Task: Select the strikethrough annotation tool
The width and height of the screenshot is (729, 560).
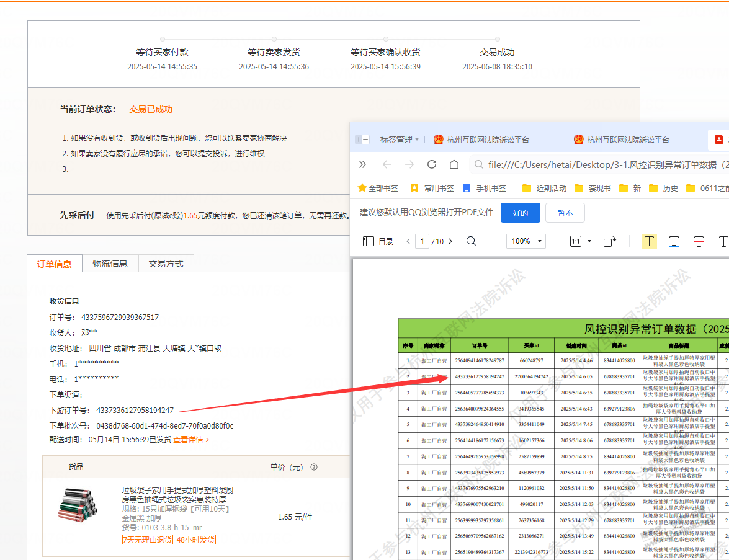Action: point(699,241)
